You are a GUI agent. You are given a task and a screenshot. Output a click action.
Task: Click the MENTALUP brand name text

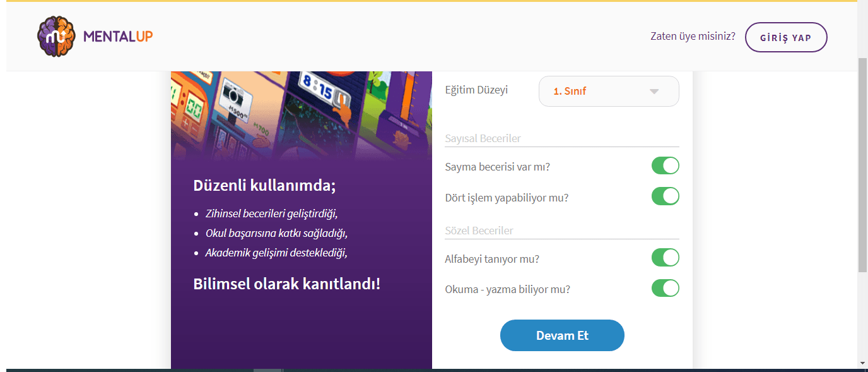click(118, 36)
